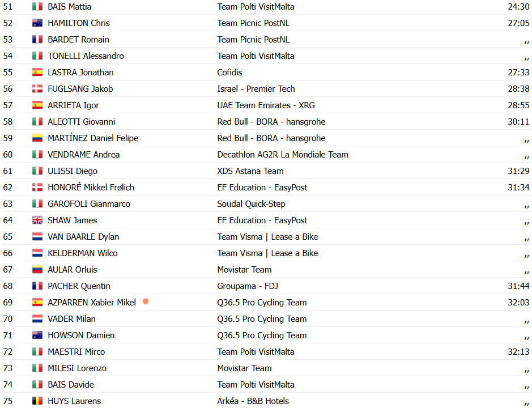Open Movistar Team in AULAR's row
Screen dimensions: 532x408
coord(244,270)
